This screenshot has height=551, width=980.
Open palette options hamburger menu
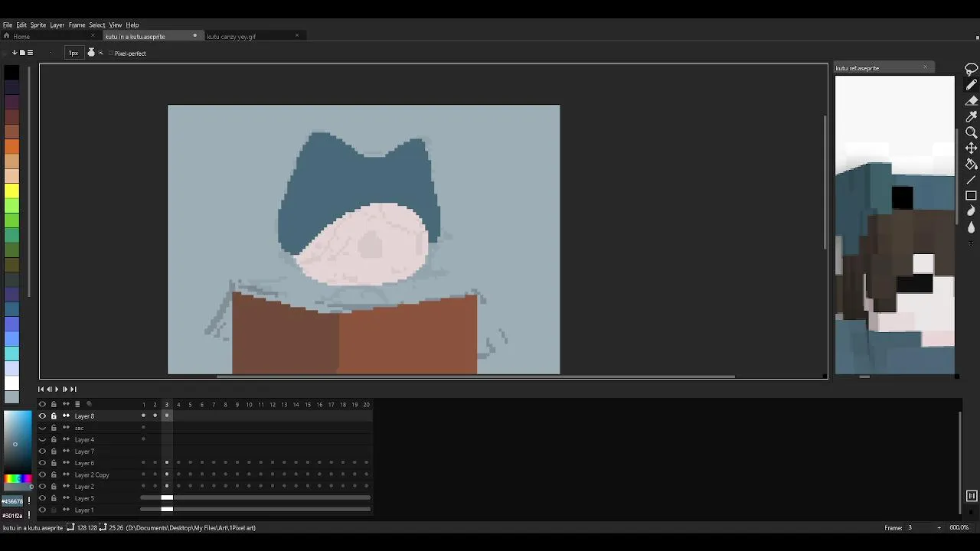30,53
